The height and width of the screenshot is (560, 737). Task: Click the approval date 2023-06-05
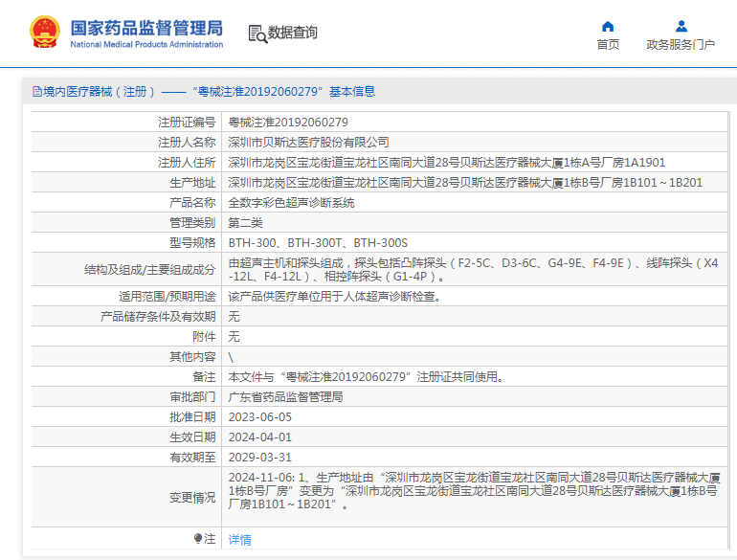[x=259, y=417]
